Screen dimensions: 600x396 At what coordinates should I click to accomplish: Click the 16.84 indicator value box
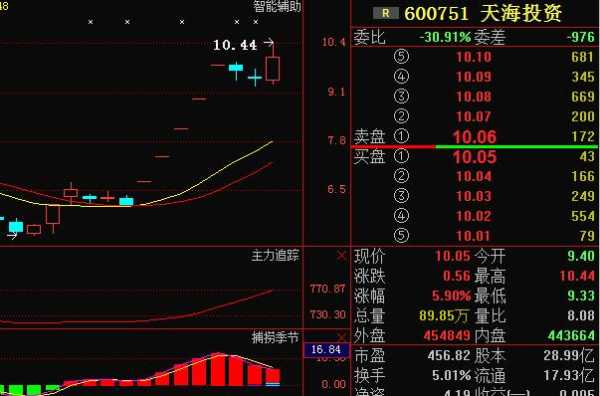[x=326, y=350]
